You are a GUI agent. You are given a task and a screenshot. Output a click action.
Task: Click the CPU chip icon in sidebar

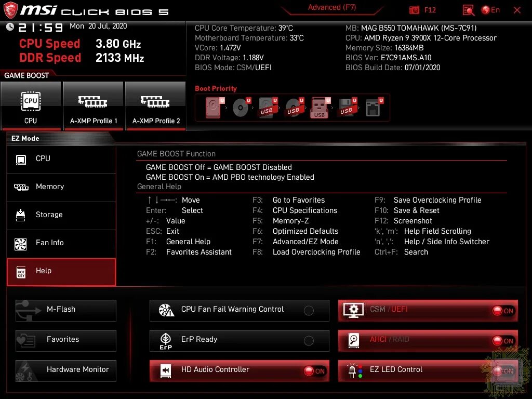point(21,159)
